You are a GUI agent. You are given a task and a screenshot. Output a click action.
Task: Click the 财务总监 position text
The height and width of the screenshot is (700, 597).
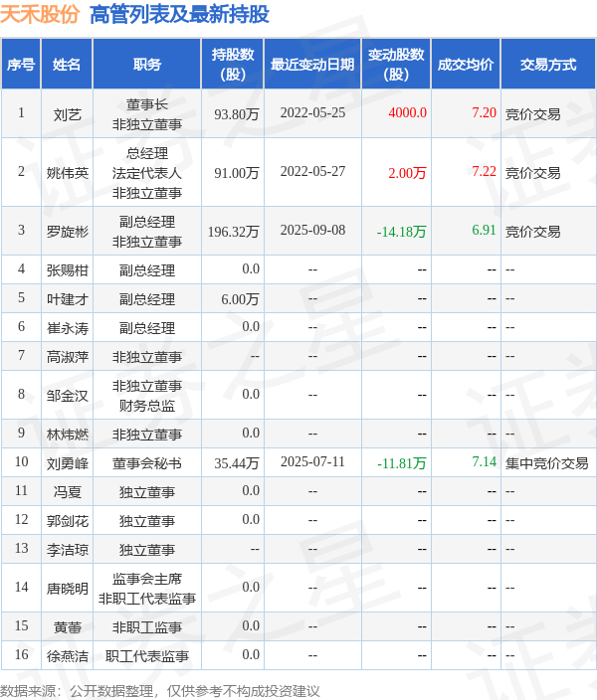tap(146, 406)
